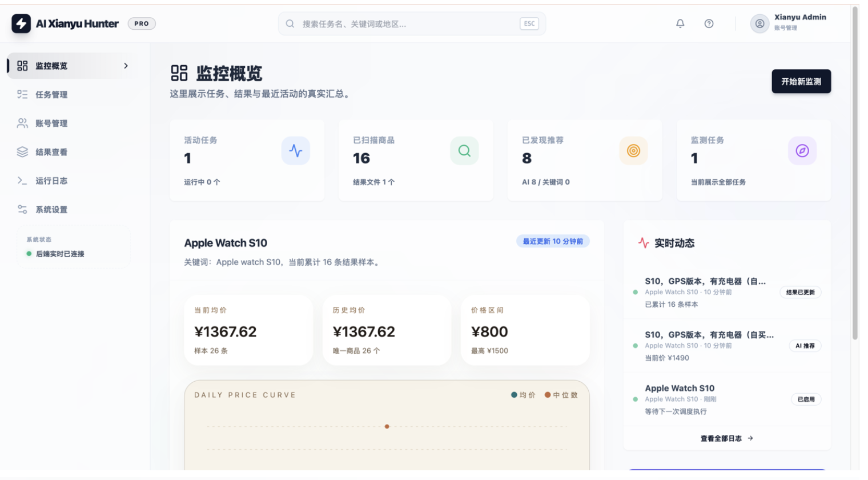Screen dimensions: 868x480
Task: Click the 历史均价 ¥1367.62 value
Action: [364, 331]
